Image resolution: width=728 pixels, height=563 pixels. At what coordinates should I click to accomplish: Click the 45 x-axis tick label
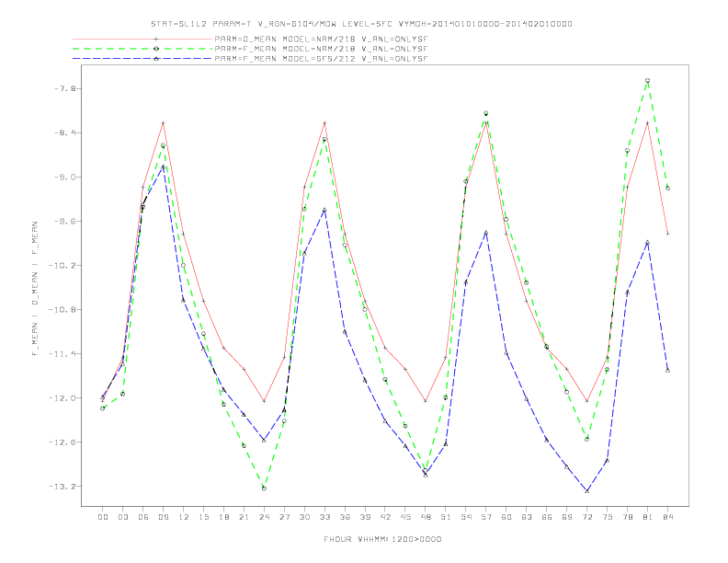[405, 517]
